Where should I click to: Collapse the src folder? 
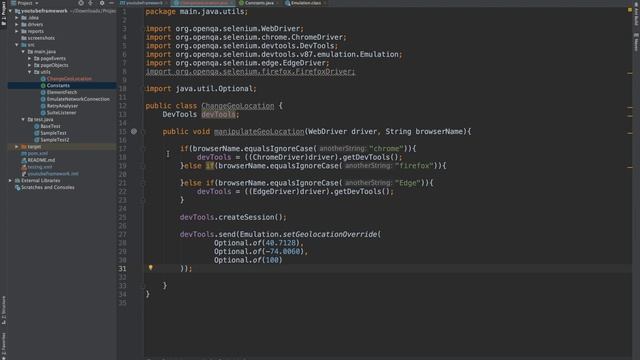coord(17,45)
